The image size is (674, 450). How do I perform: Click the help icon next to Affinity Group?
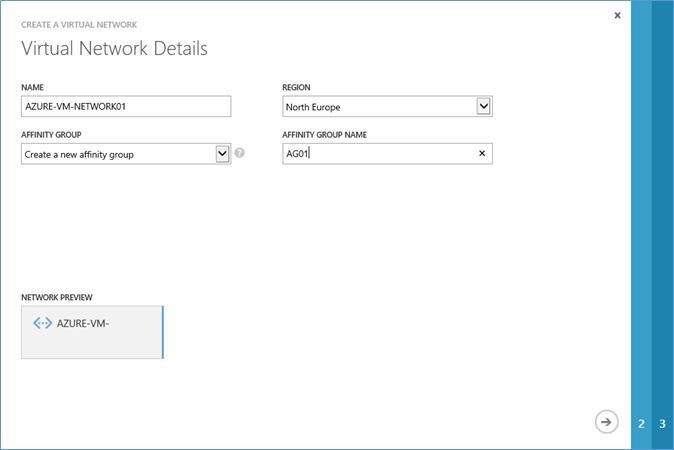[x=240, y=153]
